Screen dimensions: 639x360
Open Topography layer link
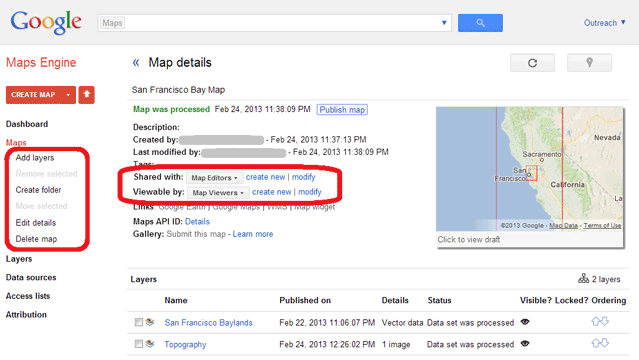[185, 344]
